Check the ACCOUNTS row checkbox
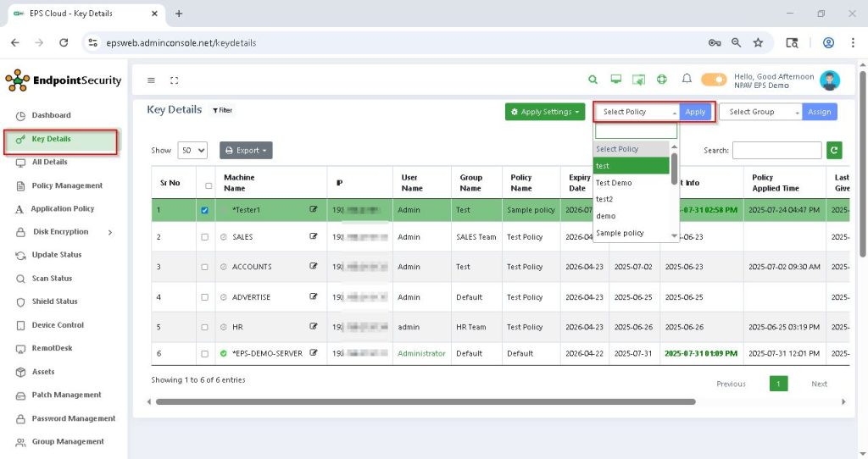 pos(204,267)
